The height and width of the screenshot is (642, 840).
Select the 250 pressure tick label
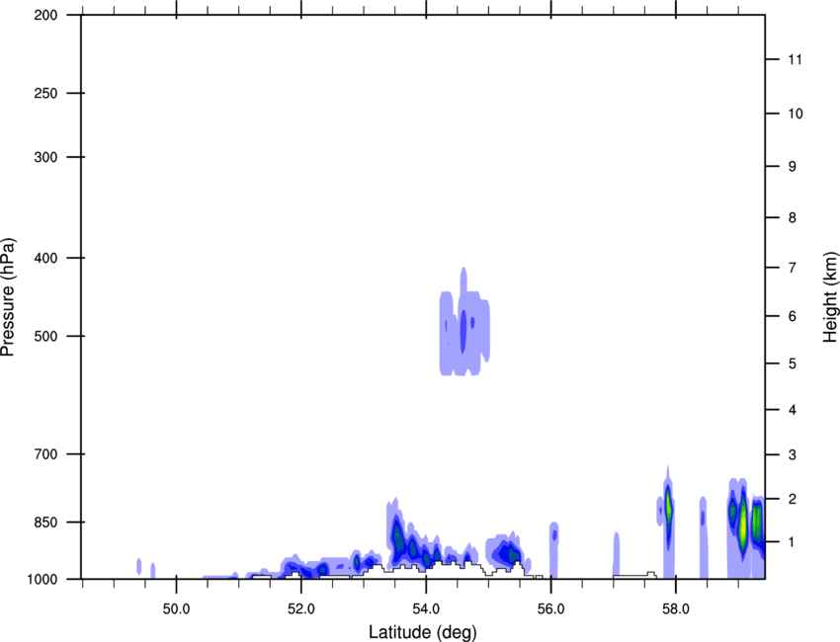click(45, 93)
